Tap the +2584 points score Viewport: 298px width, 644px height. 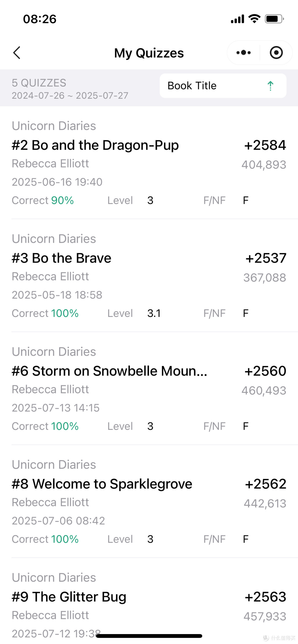click(x=265, y=145)
